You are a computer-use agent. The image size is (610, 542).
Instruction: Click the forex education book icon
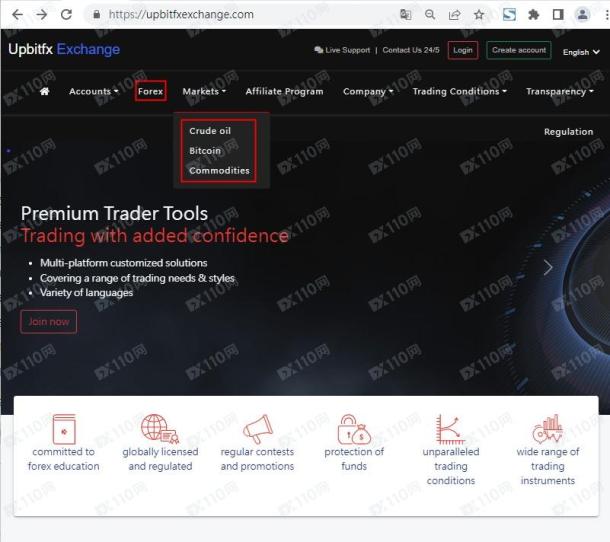click(64, 429)
